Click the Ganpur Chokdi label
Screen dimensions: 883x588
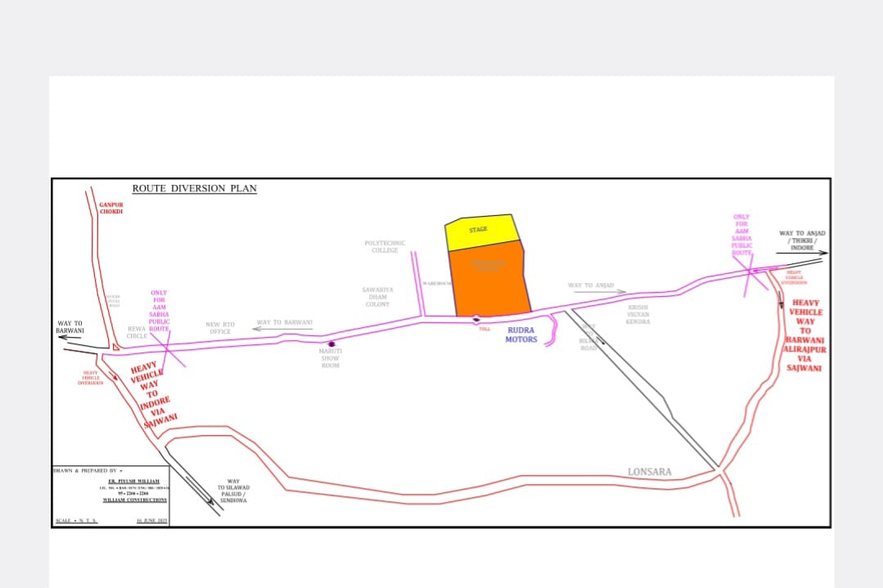point(110,208)
